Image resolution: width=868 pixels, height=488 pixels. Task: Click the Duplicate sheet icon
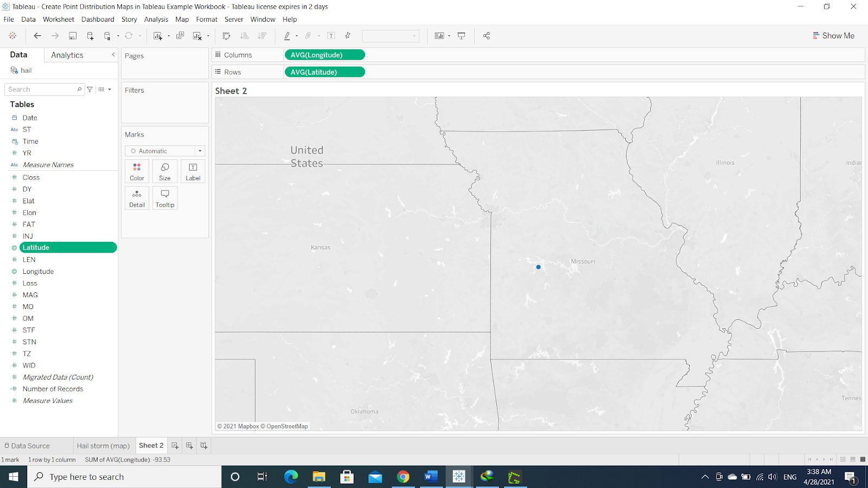coord(180,36)
